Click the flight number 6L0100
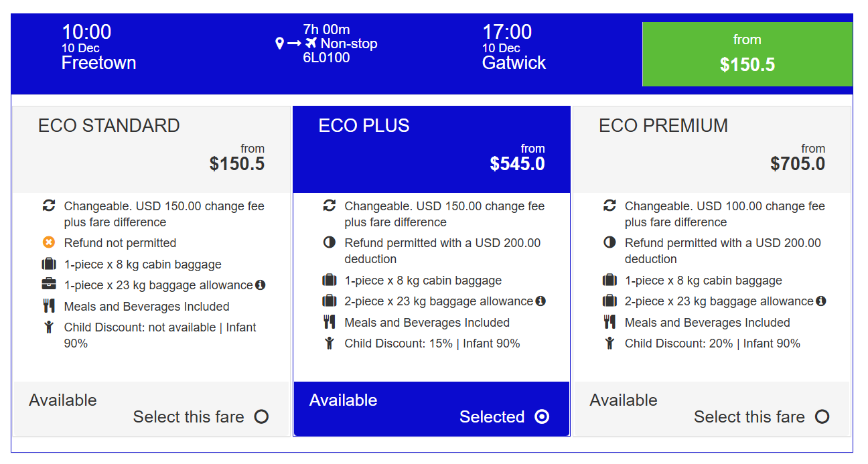Viewport: 868px width, 464px height. tap(326, 58)
